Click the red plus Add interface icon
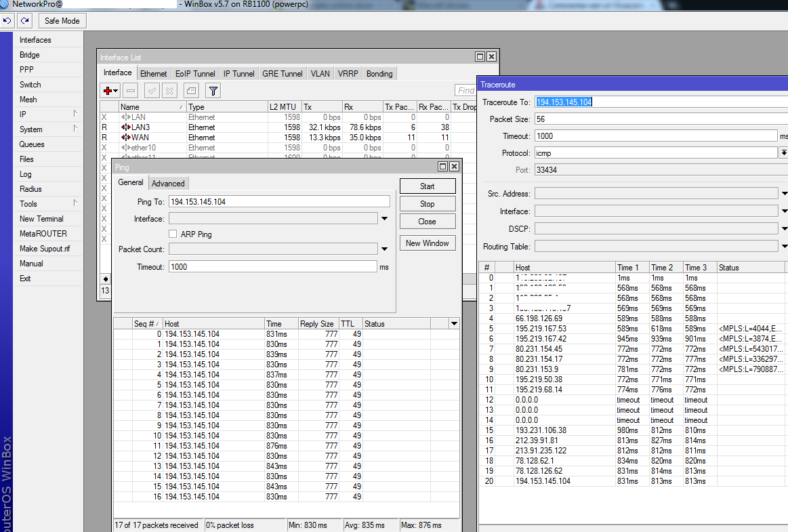 (107, 91)
